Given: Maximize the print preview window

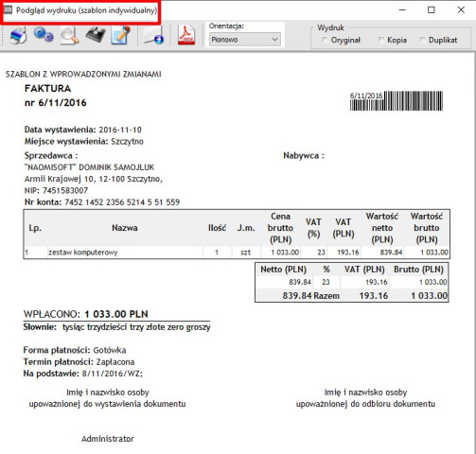Looking at the screenshot, I should pyautogui.click(x=431, y=10).
